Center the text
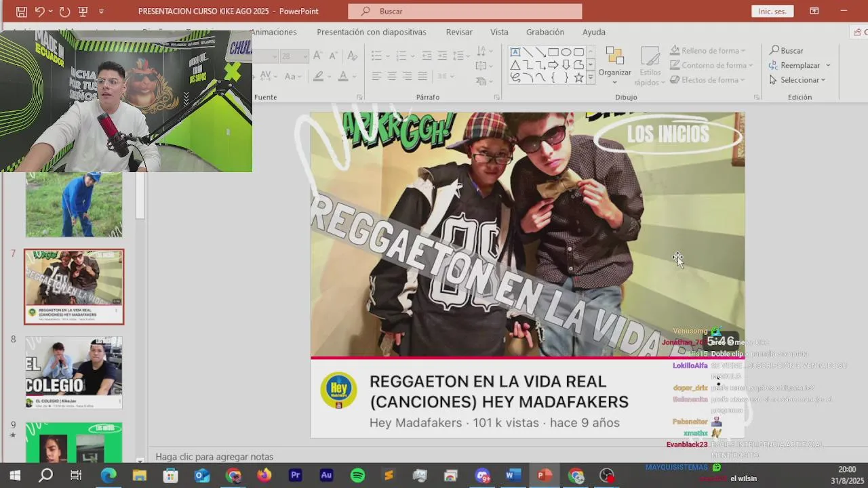 click(392, 76)
